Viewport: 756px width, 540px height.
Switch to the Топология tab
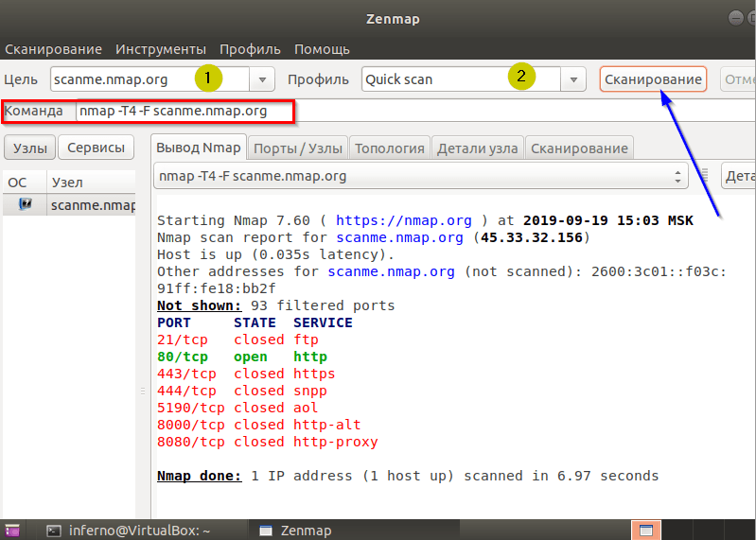(390, 148)
